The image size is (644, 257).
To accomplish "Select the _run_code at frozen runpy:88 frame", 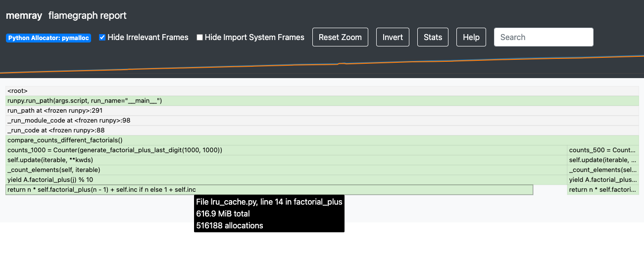I will click(x=322, y=130).
